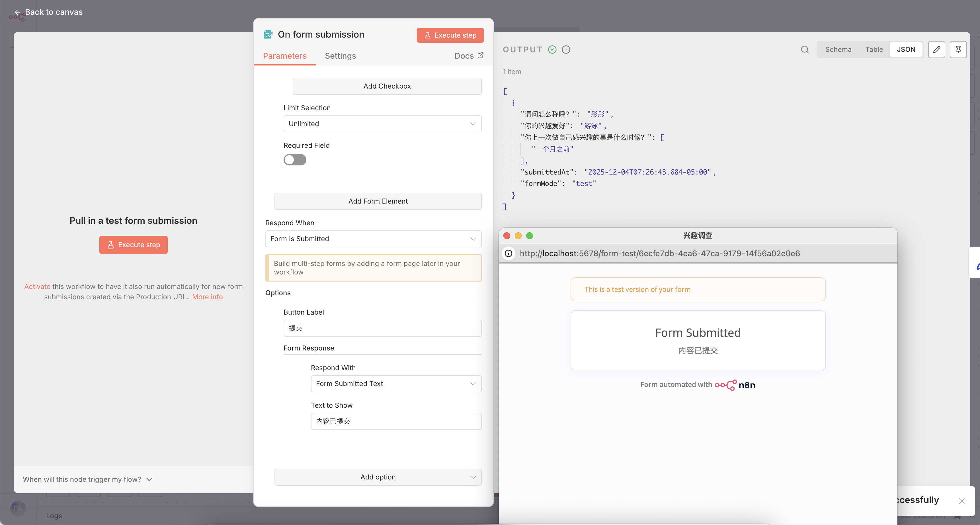Click the green output success checkmark icon

(552, 50)
